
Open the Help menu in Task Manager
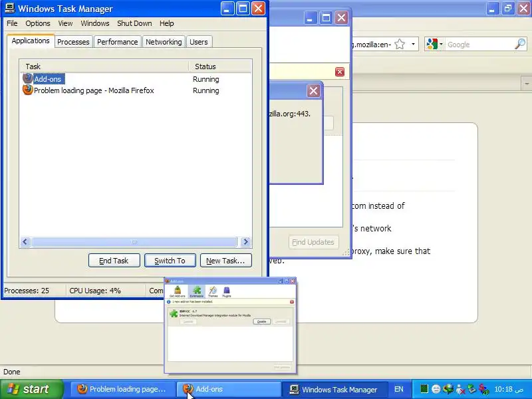tap(167, 23)
